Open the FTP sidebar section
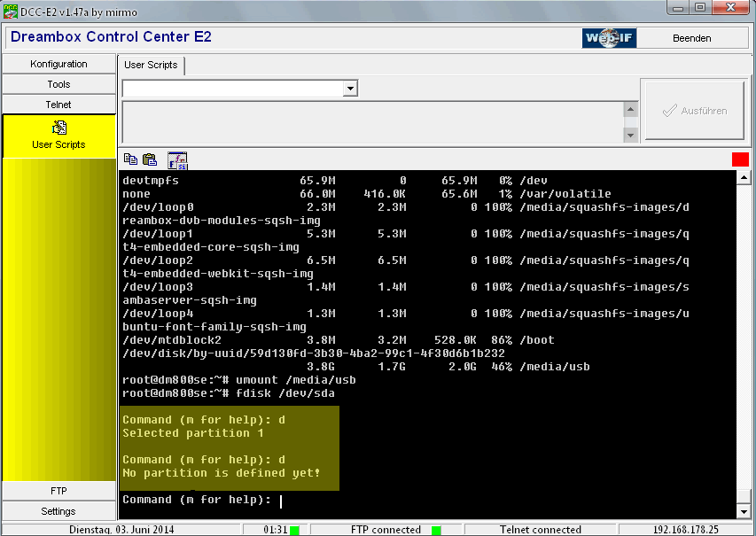This screenshot has width=756, height=536. click(58, 491)
